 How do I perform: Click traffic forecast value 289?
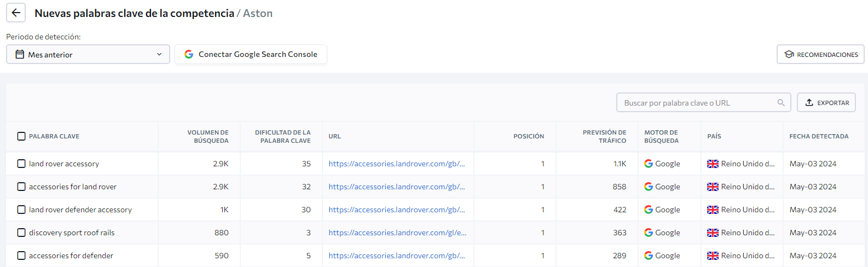click(x=620, y=256)
